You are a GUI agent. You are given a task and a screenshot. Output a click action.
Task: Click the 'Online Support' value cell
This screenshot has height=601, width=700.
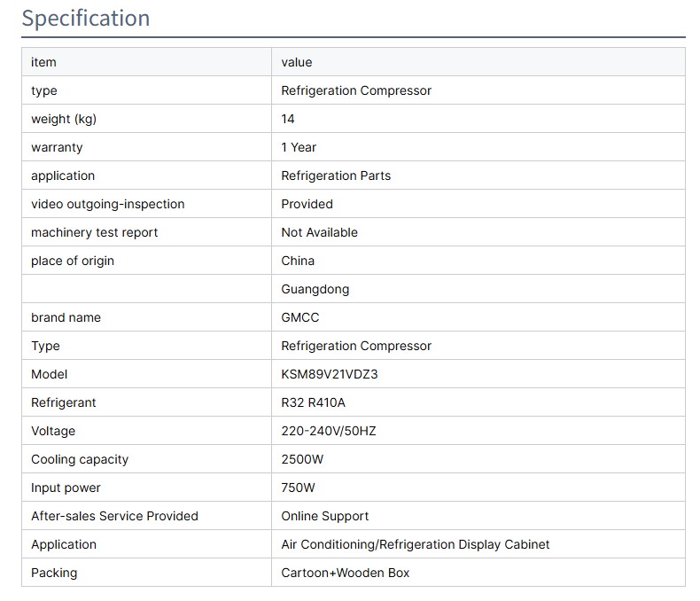coord(324,516)
